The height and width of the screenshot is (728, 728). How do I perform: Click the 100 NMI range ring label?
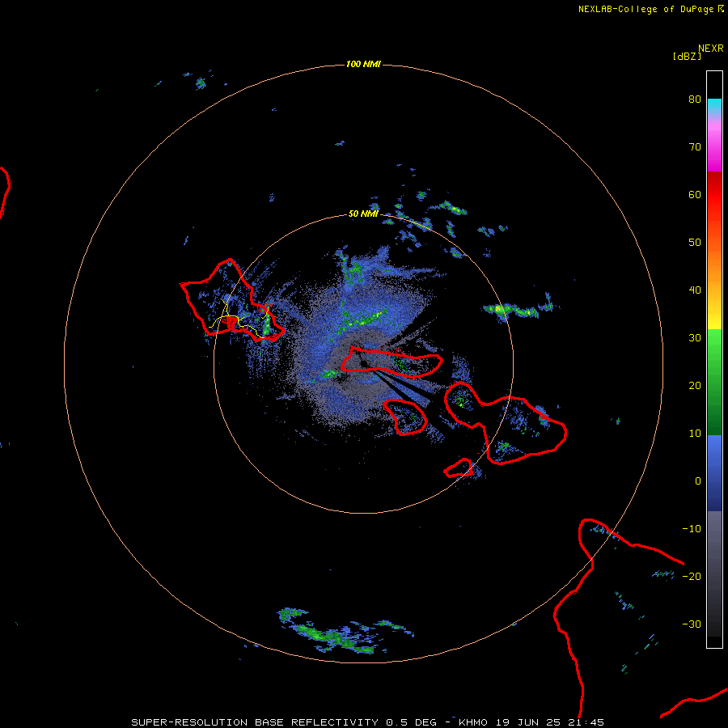pyautogui.click(x=363, y=64)
